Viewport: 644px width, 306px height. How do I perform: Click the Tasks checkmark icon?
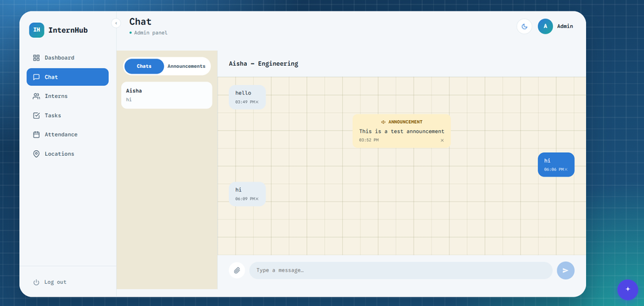36,115
